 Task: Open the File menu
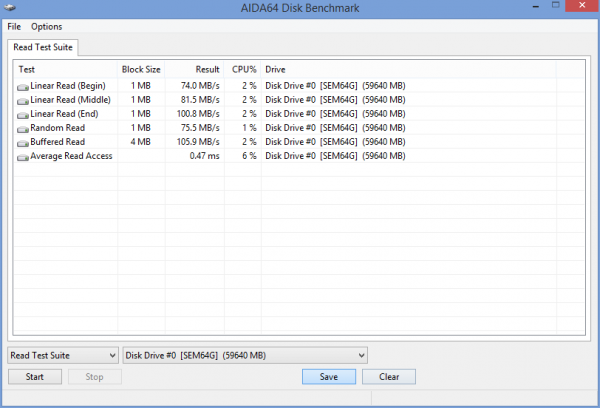[x=14, y=26]
